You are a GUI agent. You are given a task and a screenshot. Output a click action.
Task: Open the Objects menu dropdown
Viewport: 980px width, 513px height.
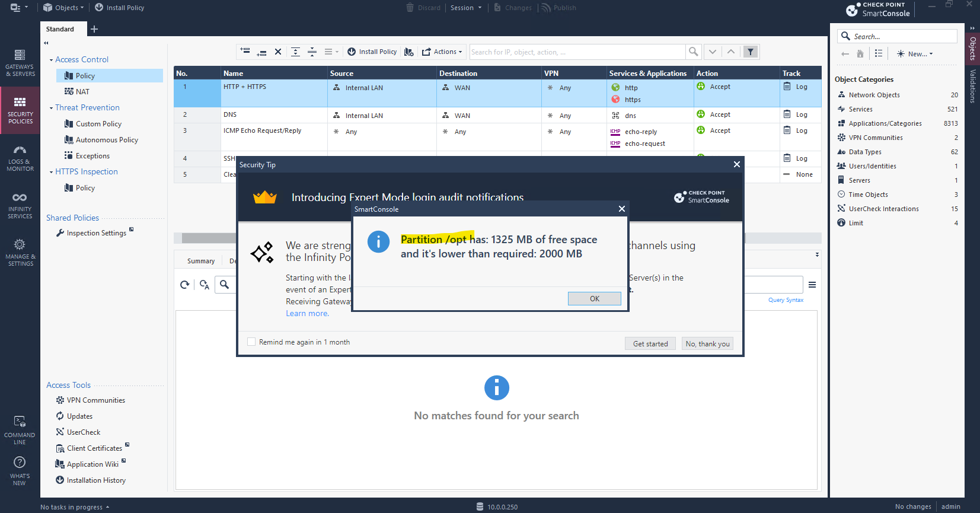click(63, 8)
